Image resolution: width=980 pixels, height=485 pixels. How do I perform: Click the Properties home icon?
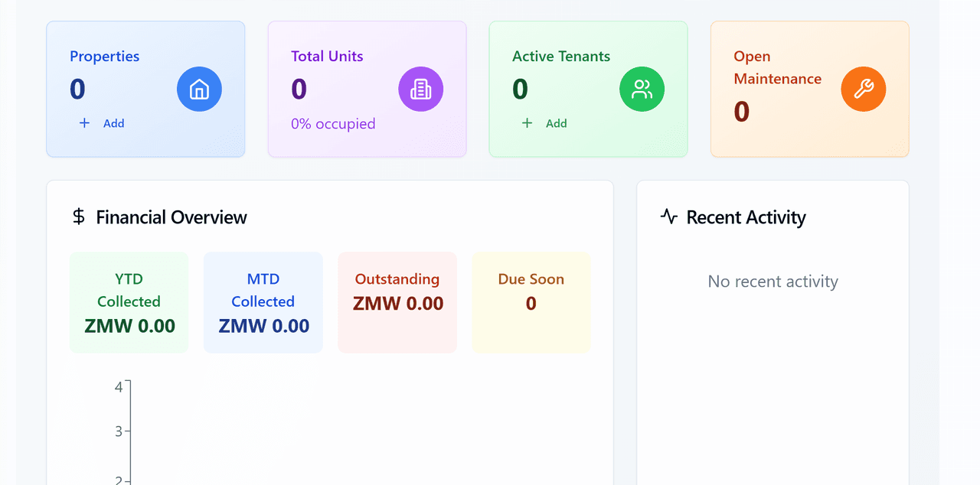pos(199,89)
